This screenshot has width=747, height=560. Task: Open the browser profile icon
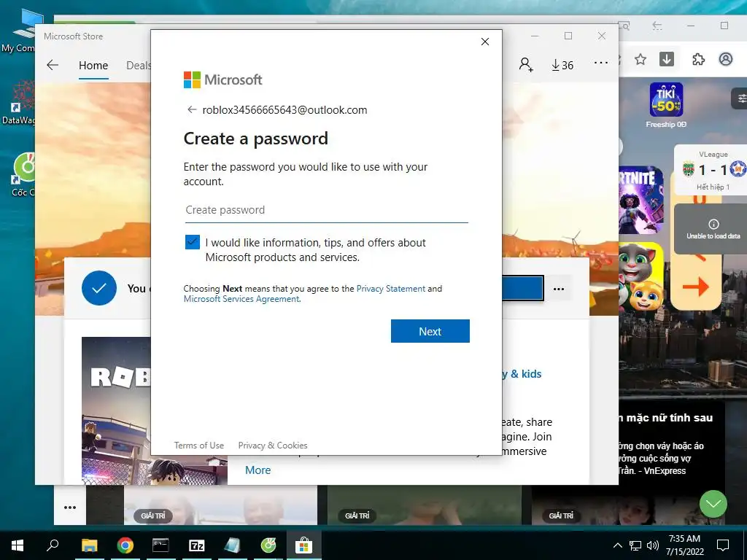click(726, 59)
